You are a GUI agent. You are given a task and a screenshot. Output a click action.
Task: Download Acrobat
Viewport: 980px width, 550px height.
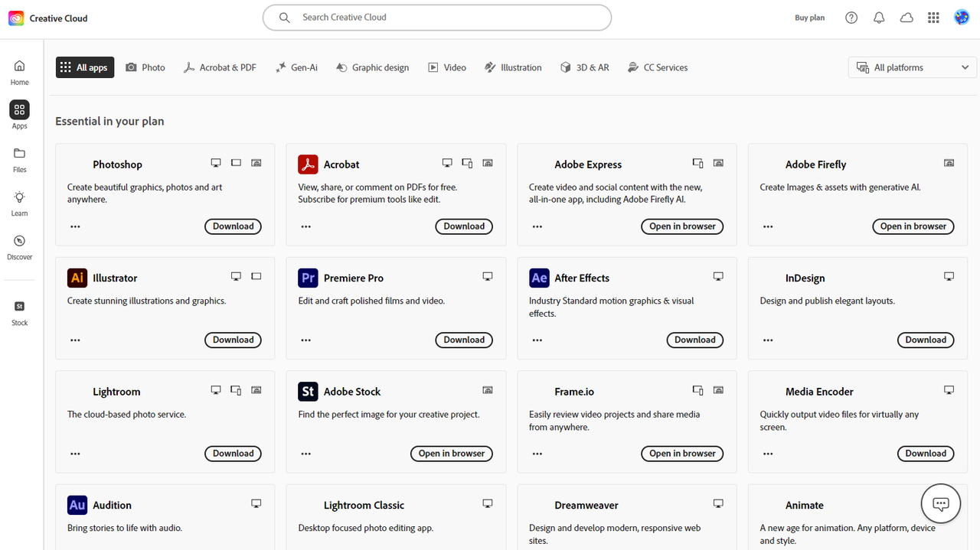(464, 226)
